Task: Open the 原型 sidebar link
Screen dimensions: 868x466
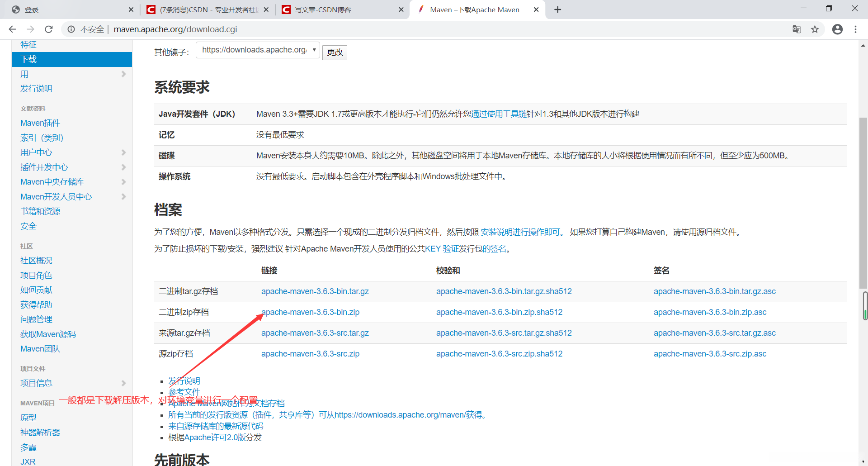Action: pyautogui.click(x=28, y=418)
